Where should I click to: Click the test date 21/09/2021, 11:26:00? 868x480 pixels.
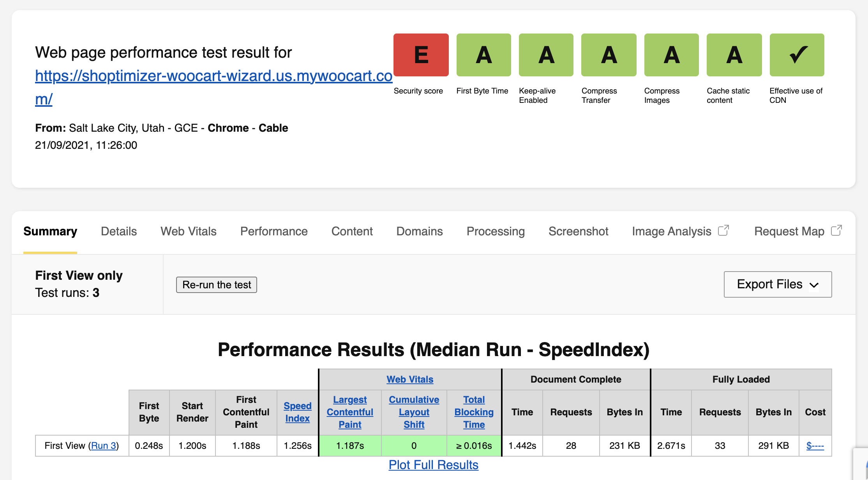[86, 145]
